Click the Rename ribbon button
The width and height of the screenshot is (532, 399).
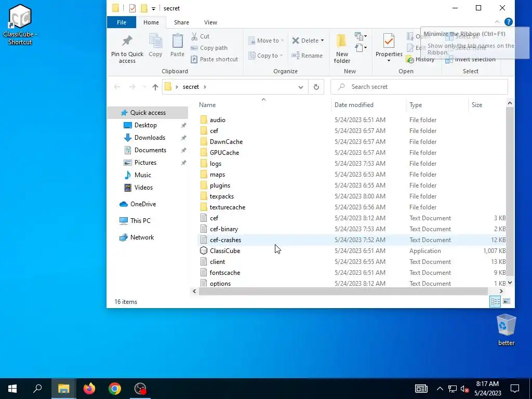307,55
